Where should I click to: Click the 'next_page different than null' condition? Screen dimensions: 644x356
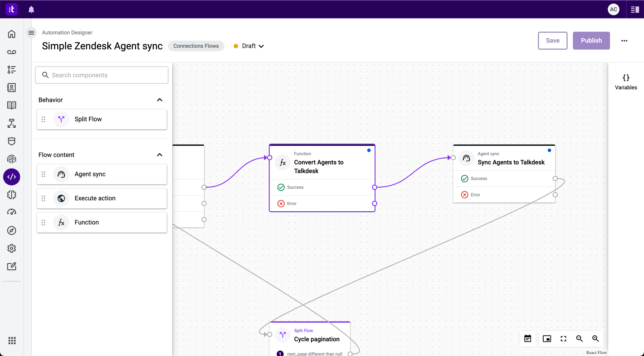[x=314, y=354]
